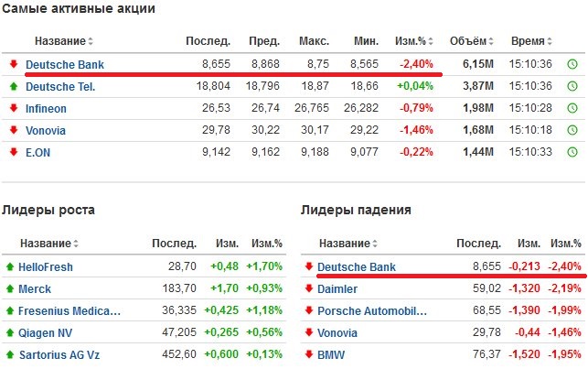The width and height of the screenshot is (588, 369).
Task: Open the Sartorius AG Vz link
Action: [59, 354]
